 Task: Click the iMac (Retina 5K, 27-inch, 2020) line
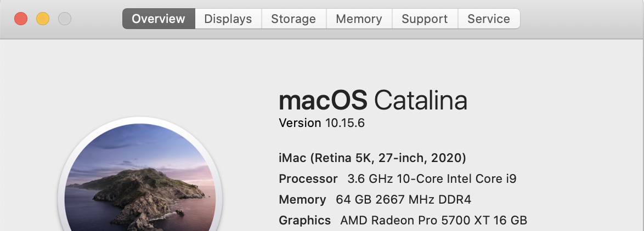(372, 158)
